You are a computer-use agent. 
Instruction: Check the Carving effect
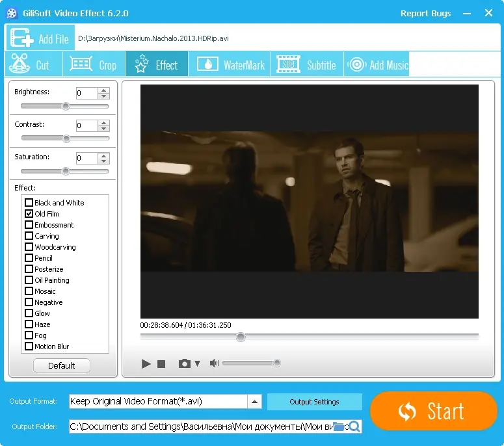coord(29,235)
